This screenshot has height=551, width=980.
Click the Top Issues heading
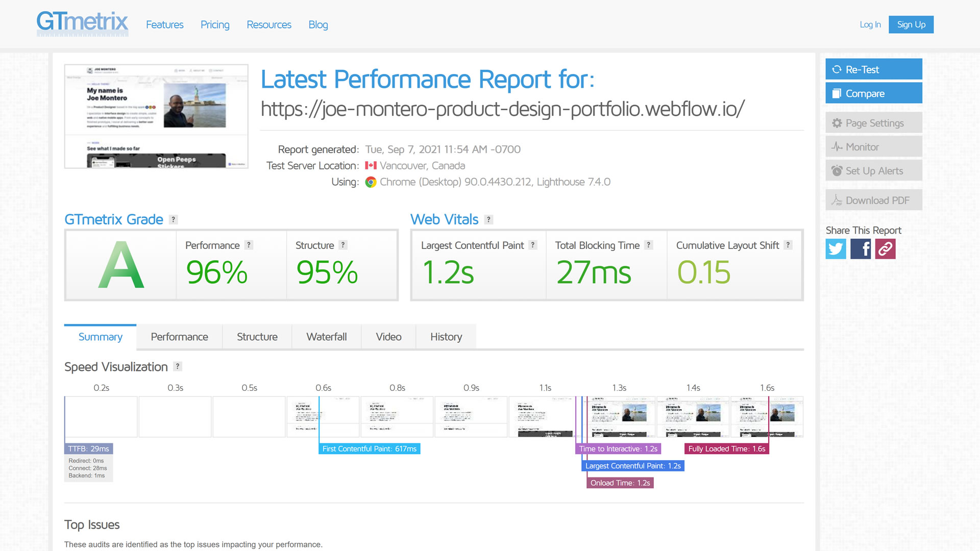click(92, 524)
